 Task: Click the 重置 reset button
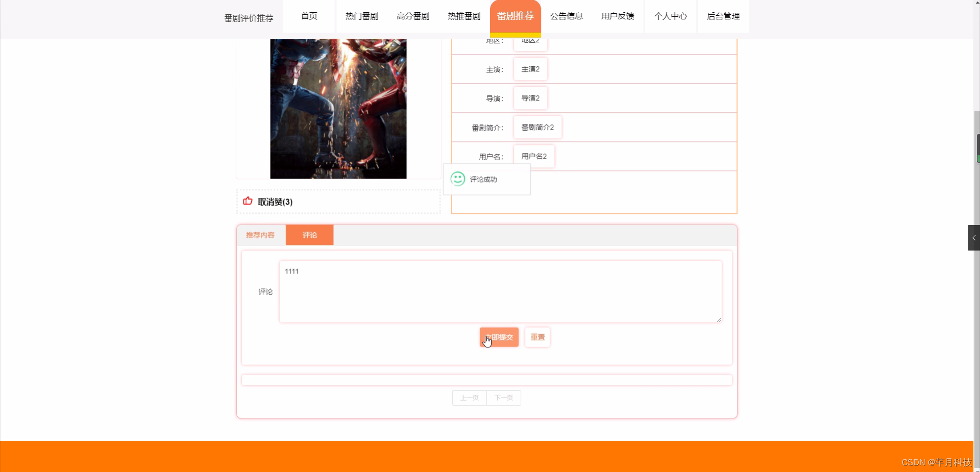[537, 337]
